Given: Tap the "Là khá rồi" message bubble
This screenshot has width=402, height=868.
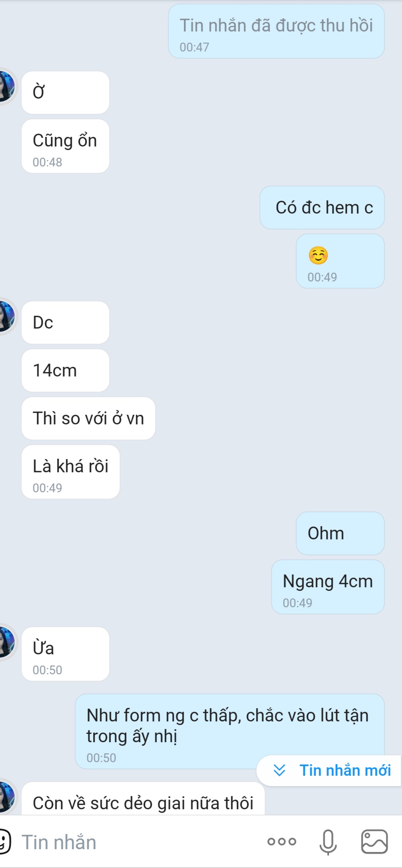Looking at the screenshot, I should tap(70, 472).
